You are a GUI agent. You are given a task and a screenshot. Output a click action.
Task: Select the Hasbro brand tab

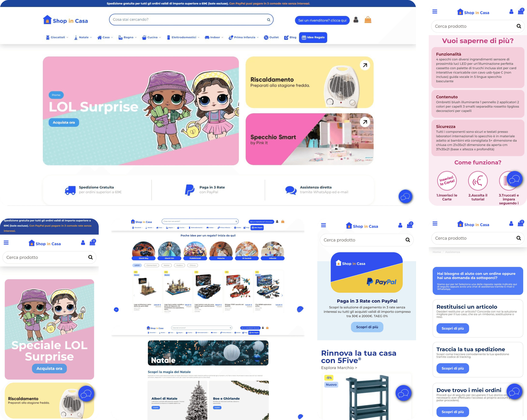click(x=179, y=265)
